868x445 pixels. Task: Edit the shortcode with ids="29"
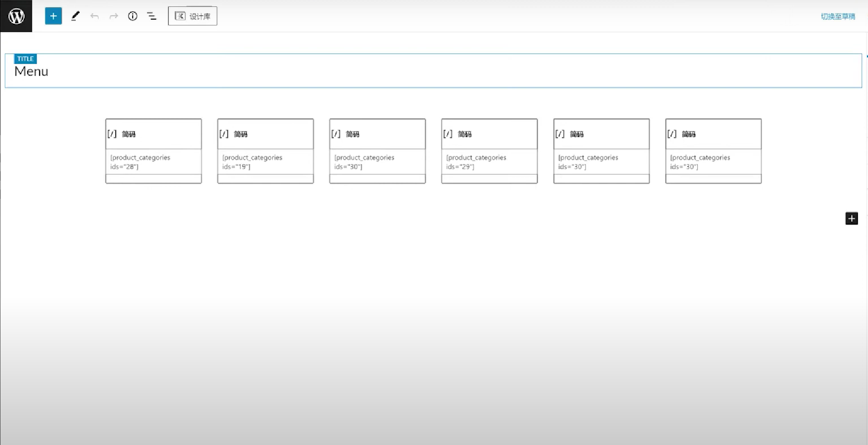click(489, 162)
